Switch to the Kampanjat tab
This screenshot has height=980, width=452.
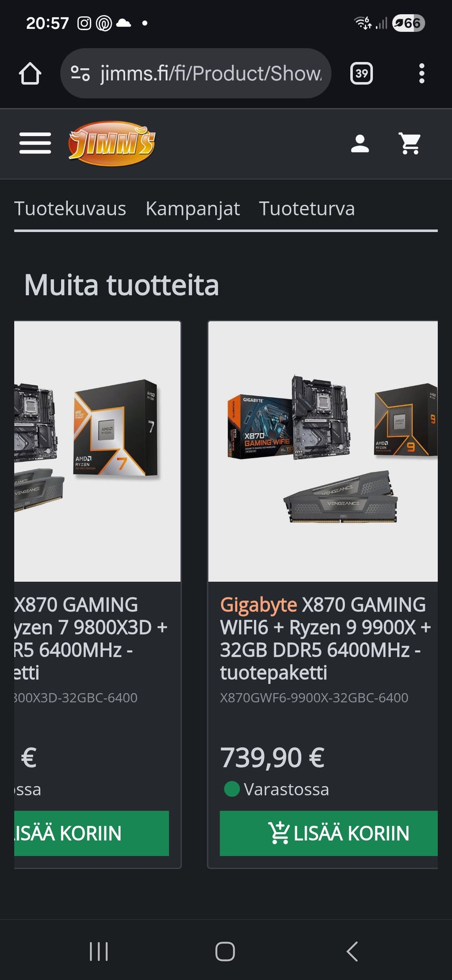coord(193,208)
